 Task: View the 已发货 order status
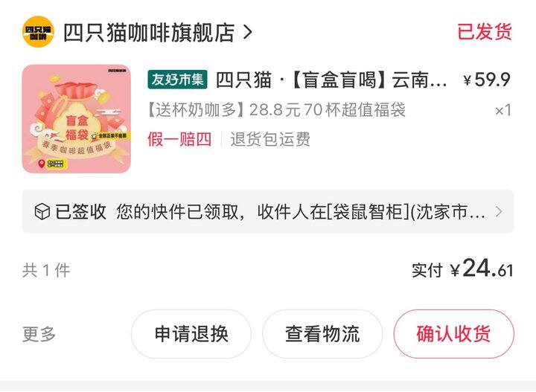coord(485,32)
